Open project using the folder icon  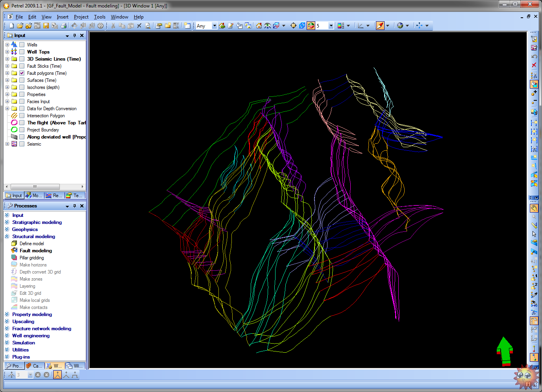point(20,26)
